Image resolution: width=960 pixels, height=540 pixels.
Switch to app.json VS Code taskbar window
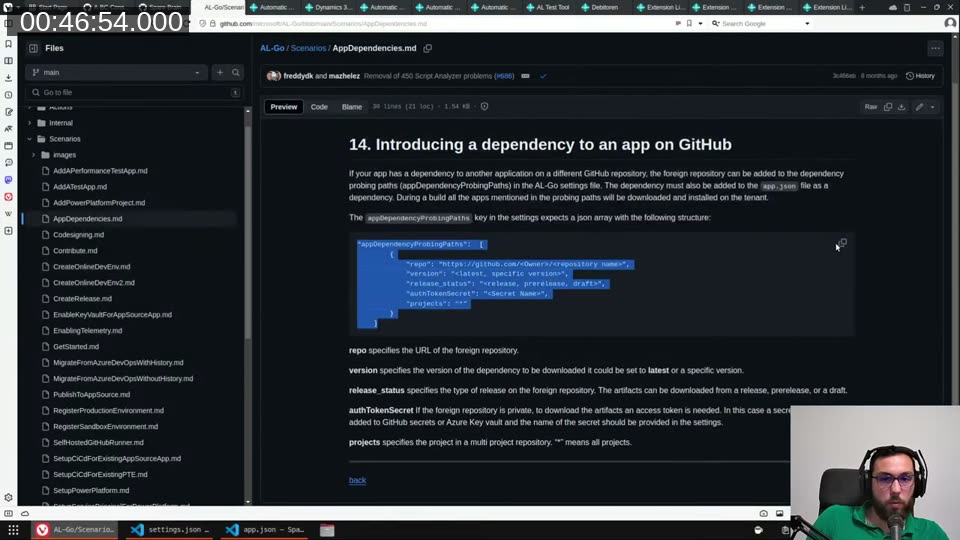tap(266, 530)
